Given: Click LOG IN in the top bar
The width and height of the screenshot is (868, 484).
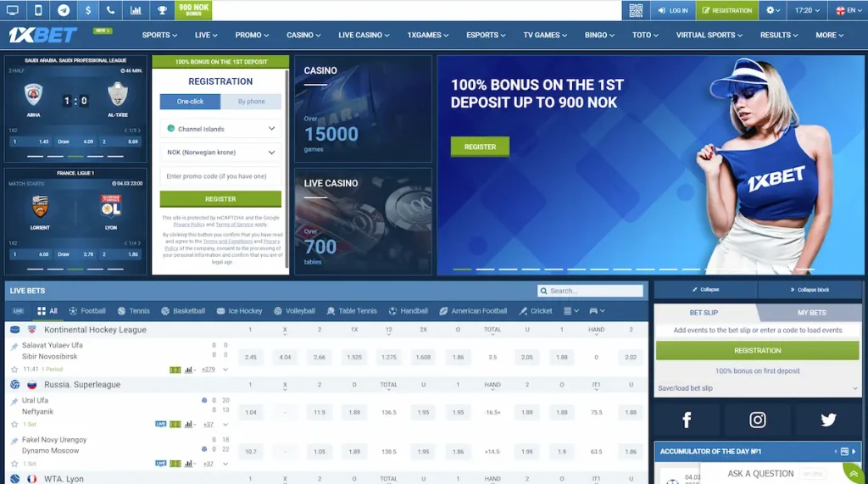Looking at the screenshot, I should 672,10.
